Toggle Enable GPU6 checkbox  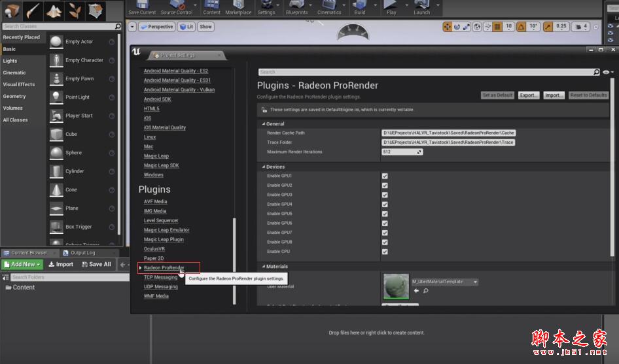pos(385,223)
